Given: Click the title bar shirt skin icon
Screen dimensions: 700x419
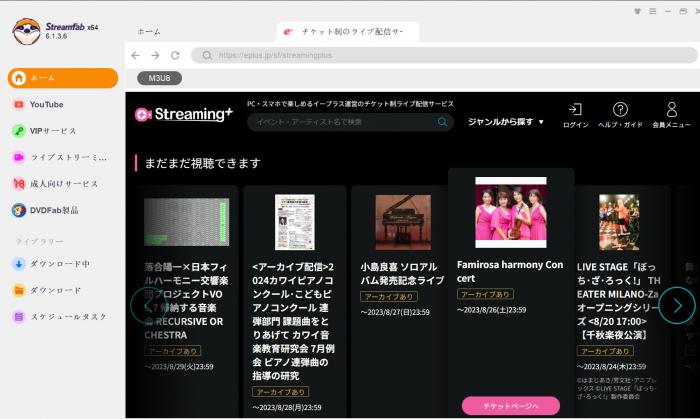Looking at the screenshot, I should point(638,11).
